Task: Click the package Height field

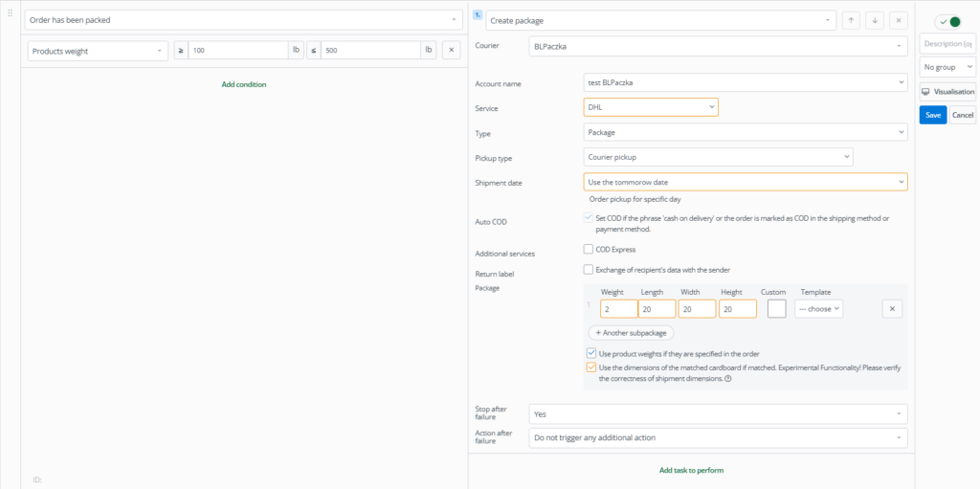Action: pyautogui.click(x=738, y=309)
